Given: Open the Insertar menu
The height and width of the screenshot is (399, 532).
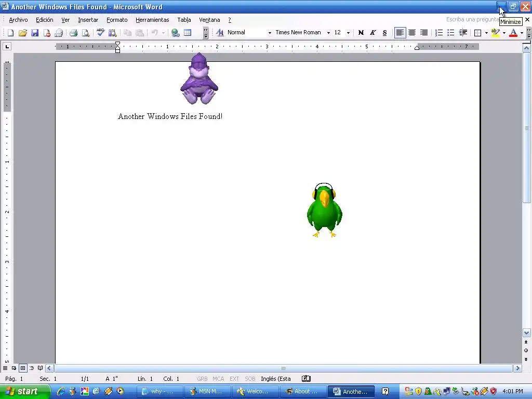Looking at the screenshot, I should (88, 20).
